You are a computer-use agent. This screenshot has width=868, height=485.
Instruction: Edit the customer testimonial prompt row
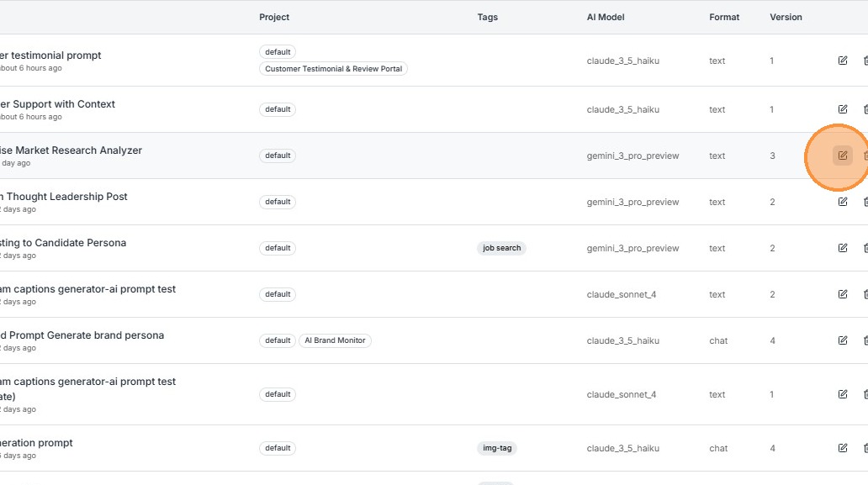coord(842,61)
